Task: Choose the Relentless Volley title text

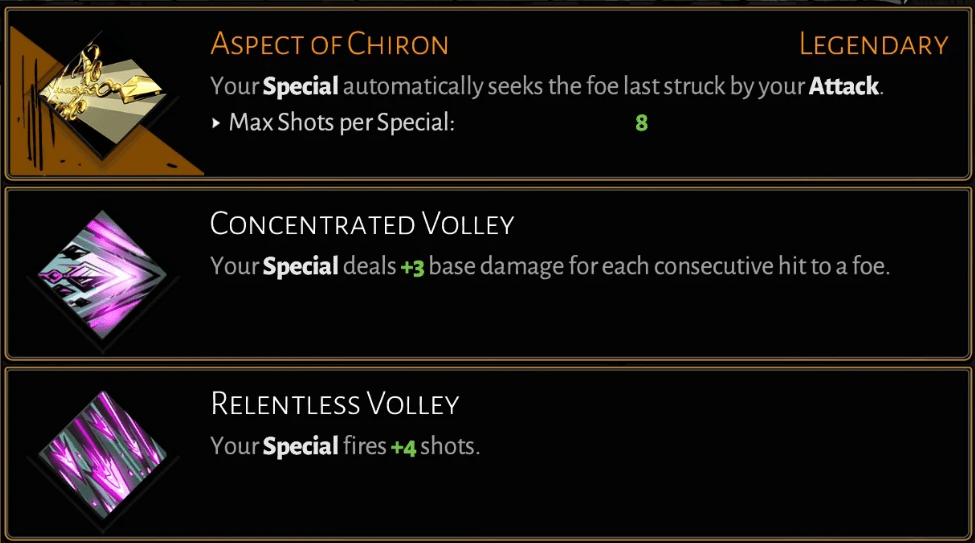Action: tap(334, 404)
